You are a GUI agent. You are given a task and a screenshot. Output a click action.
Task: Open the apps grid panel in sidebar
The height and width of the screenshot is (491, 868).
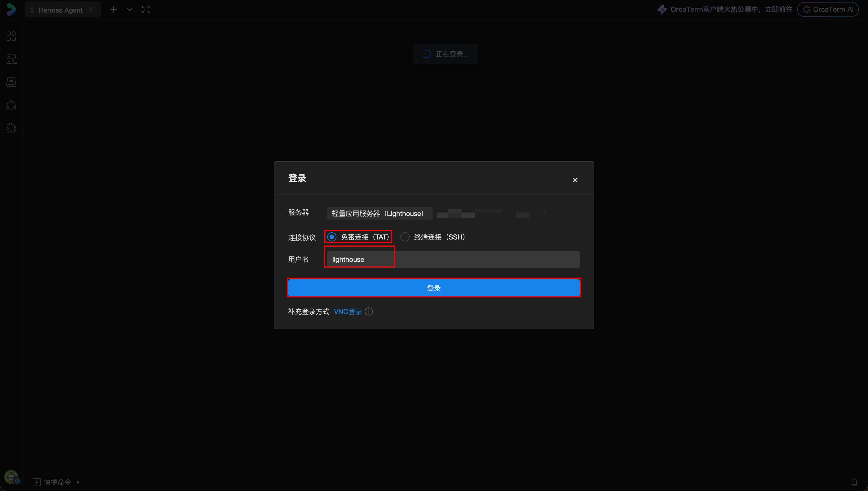point(11,36)
